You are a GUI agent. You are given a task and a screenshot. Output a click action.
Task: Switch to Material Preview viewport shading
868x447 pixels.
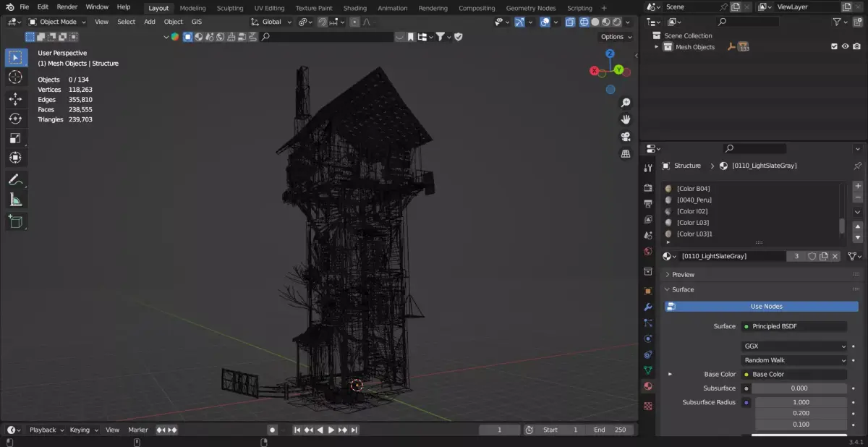click(605, 22)
